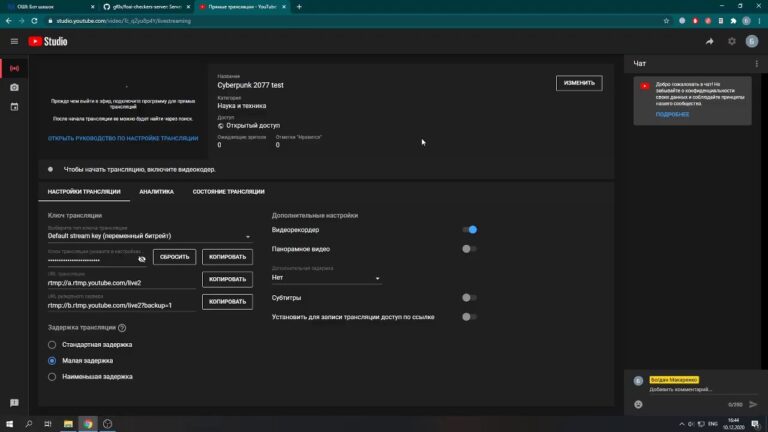Open the Windows notification center
This screenshot has width=768, height=432.
click(x=755, y=424)
